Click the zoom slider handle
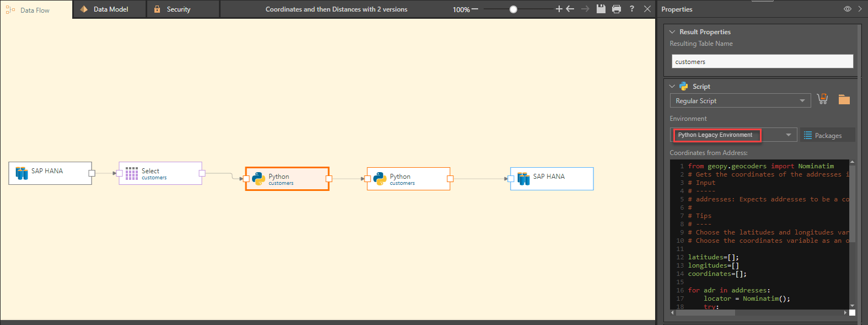The width and height of the screenshot is (868, 325). coord(513,9)
